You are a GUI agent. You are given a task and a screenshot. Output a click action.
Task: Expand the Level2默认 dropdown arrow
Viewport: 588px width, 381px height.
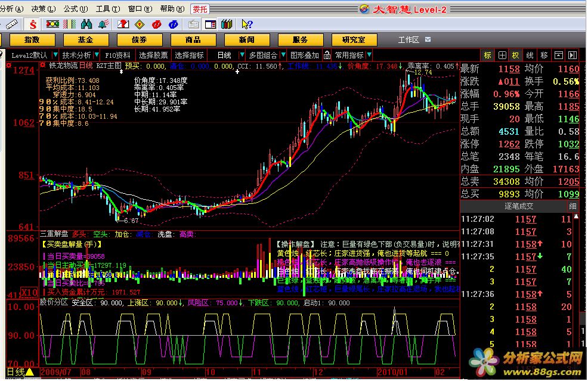pyautogui.click(x=55, y=55)
